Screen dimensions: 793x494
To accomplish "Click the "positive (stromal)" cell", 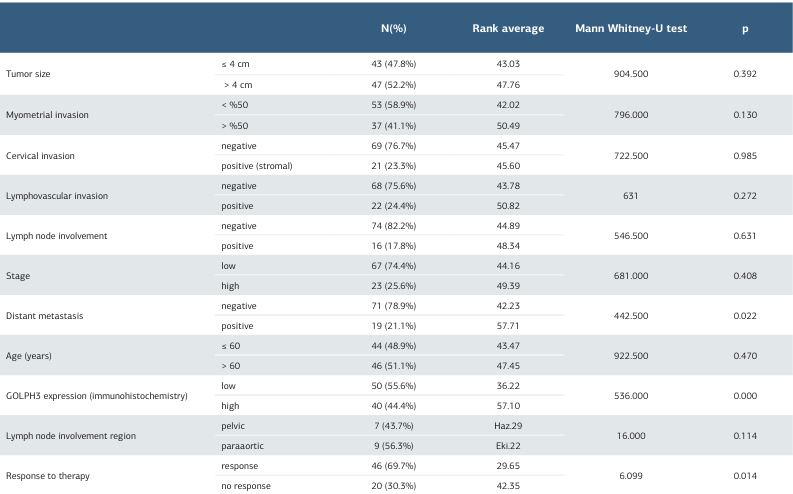I will coord(256,165).
